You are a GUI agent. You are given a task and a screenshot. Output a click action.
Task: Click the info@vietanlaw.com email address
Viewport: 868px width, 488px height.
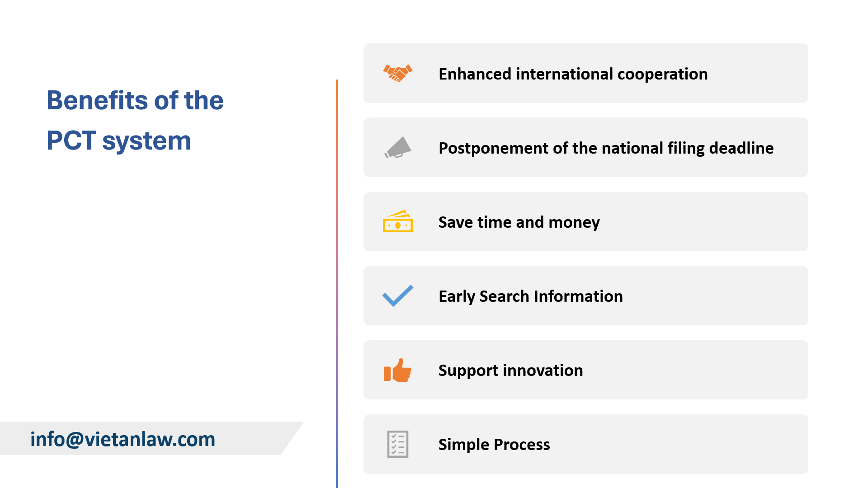pyautogui.click(x=123, y=439)
